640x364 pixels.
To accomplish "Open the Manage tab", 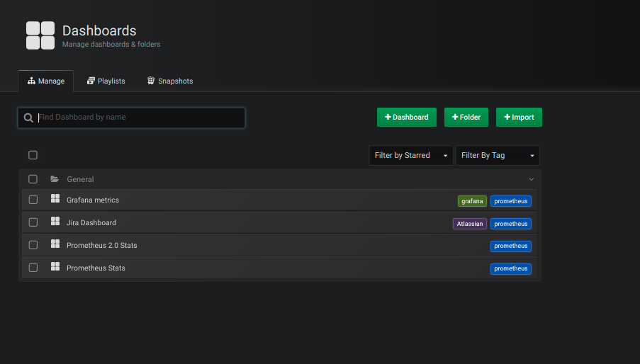I will pos(45,81).
